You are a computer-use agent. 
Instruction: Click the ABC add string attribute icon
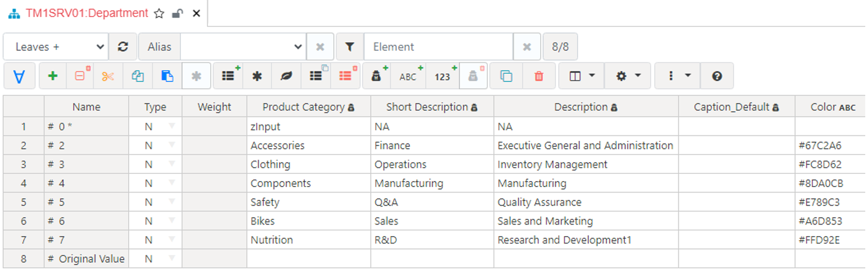[409, 76]
